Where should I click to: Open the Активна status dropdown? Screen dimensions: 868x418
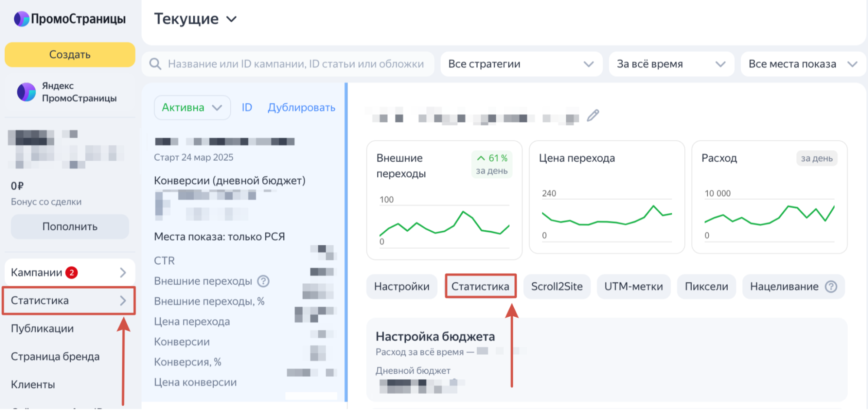click(x=192, y=108)
